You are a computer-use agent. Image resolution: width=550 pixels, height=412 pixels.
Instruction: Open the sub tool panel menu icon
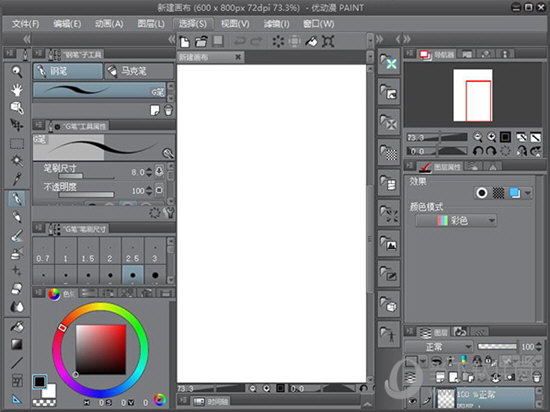(x=38, y=53)
